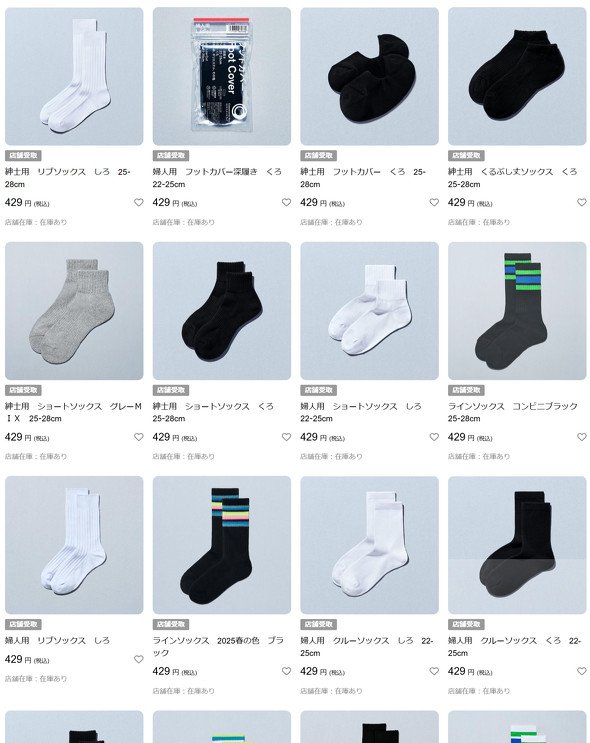This screenshot has width=590, height=743.
Task: Favorite the men's white rib socks heart
Action: click(138, 202)
